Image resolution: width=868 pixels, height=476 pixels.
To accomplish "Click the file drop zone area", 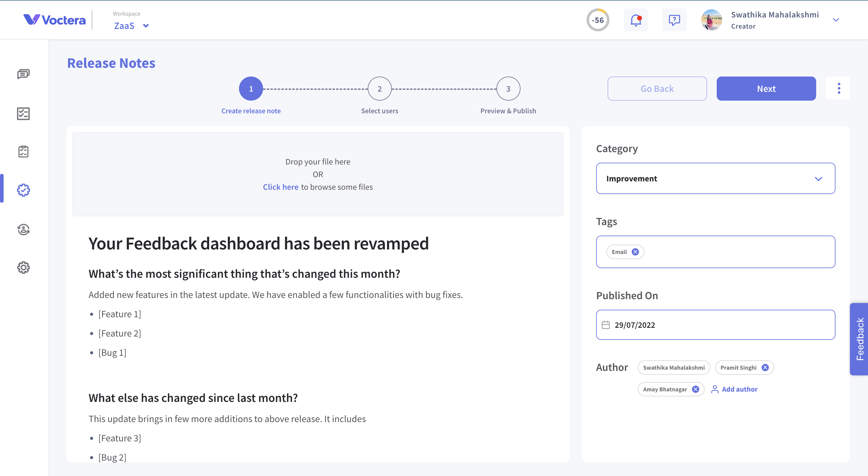I will click(x=318, y=174).
